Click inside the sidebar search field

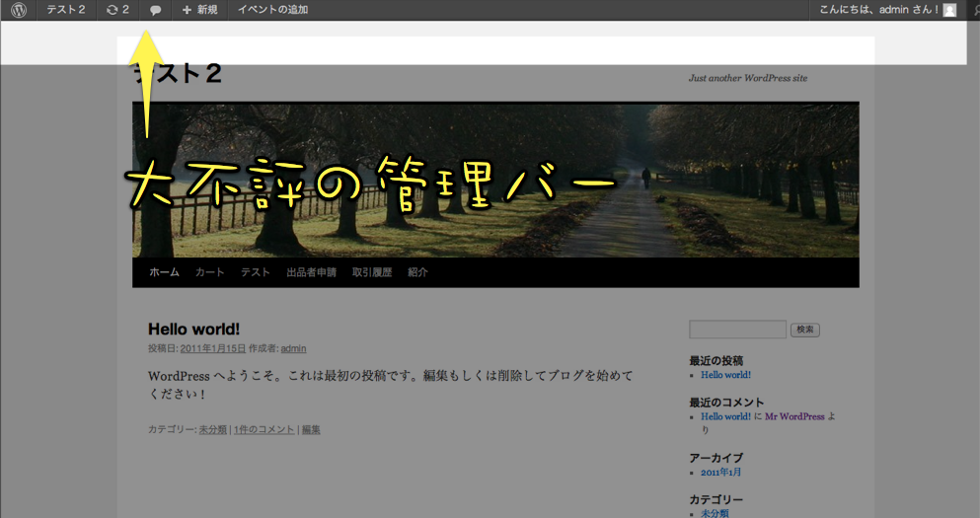point(737,330)
